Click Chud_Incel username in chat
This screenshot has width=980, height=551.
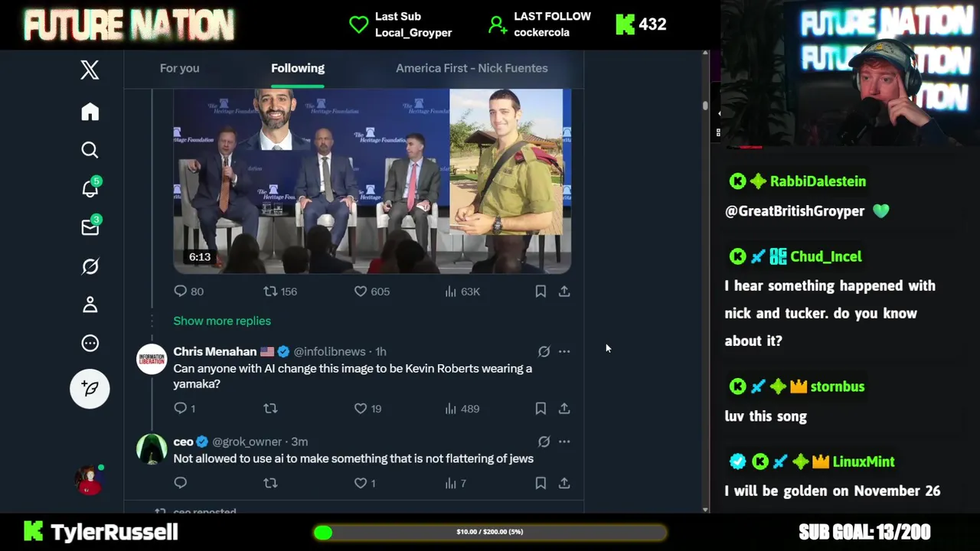826,256
